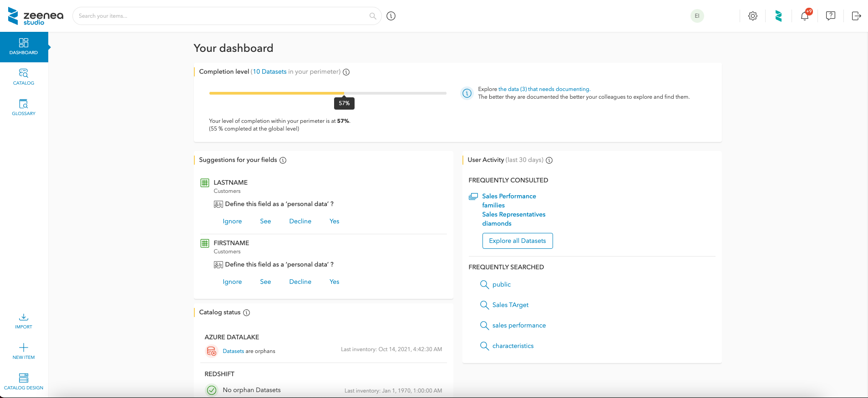Screen dimensions: 868x398
Task: Open the settings gear icon
Action: pyautogui.click(x=753, y=16)
